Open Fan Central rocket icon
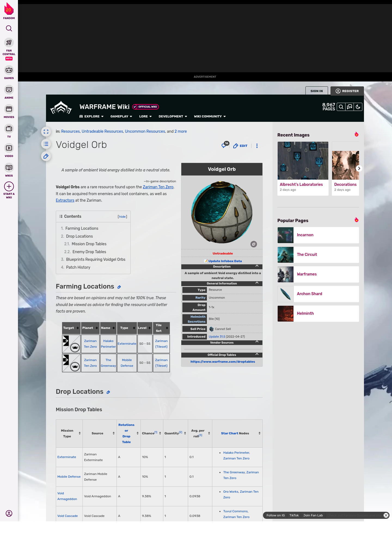The image size is (392, 545). [9, 43]
